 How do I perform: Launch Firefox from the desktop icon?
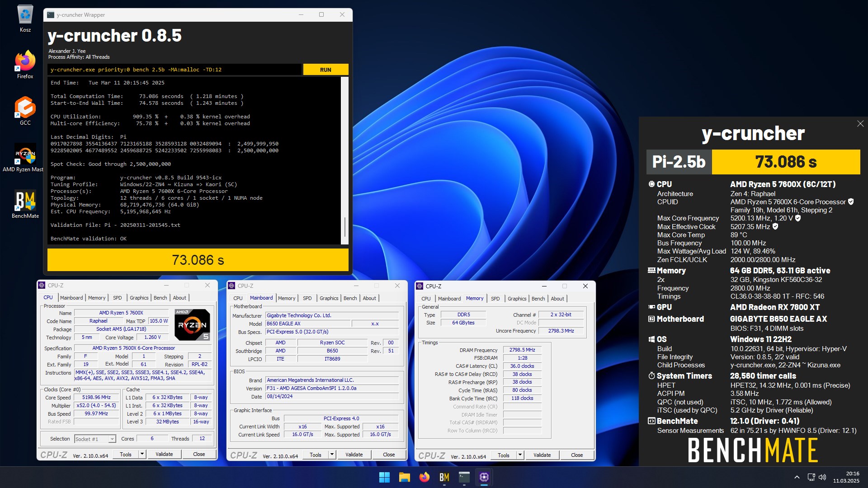click(x=25, y=64)
